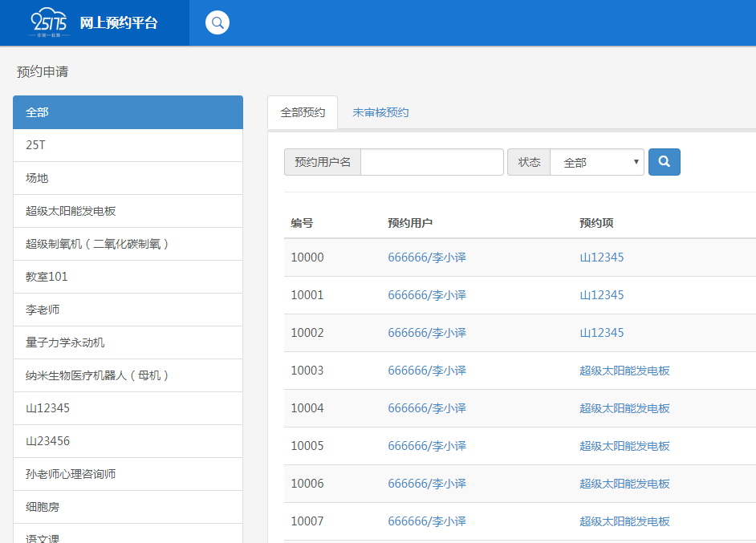Open the 场地 sidebar category
This screenshot has height=543, width=756.
128,178
